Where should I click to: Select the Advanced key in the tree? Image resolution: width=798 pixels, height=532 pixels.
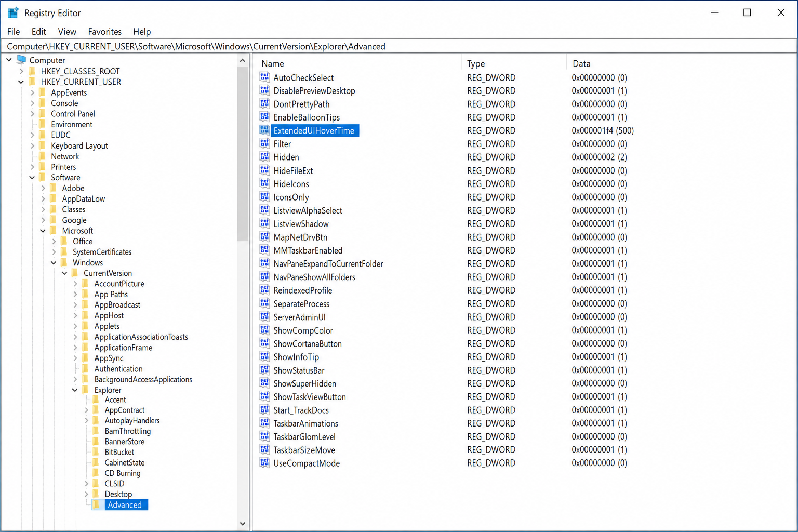[125, 505]
